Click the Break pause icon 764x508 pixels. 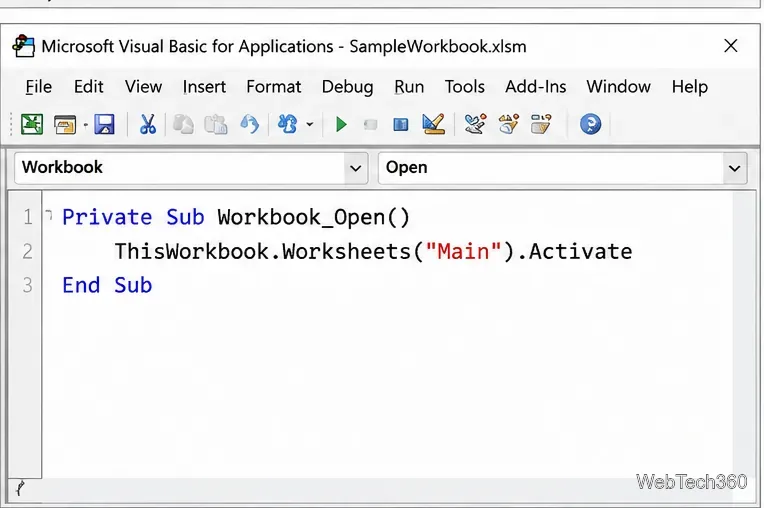371,125
